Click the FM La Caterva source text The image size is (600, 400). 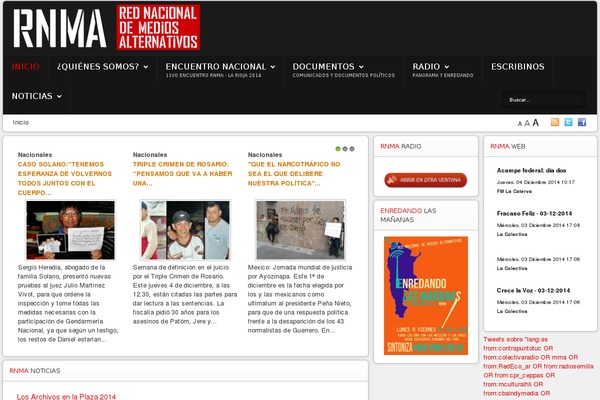[x=514, y=191]
